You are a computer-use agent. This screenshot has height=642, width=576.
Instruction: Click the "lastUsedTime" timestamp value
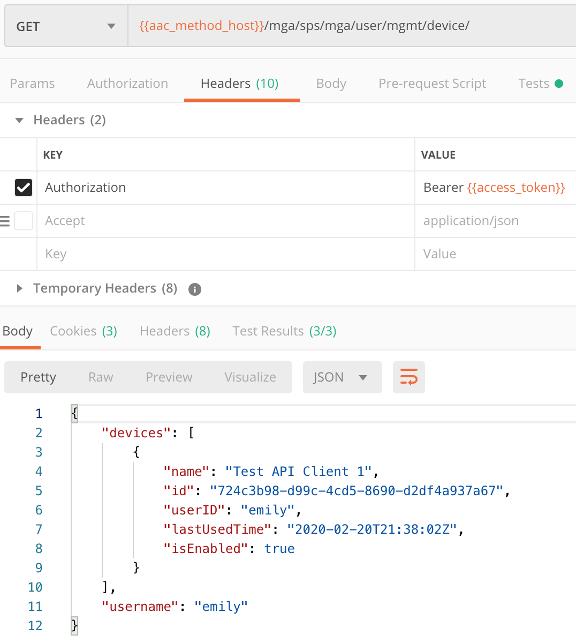(372, 529)
